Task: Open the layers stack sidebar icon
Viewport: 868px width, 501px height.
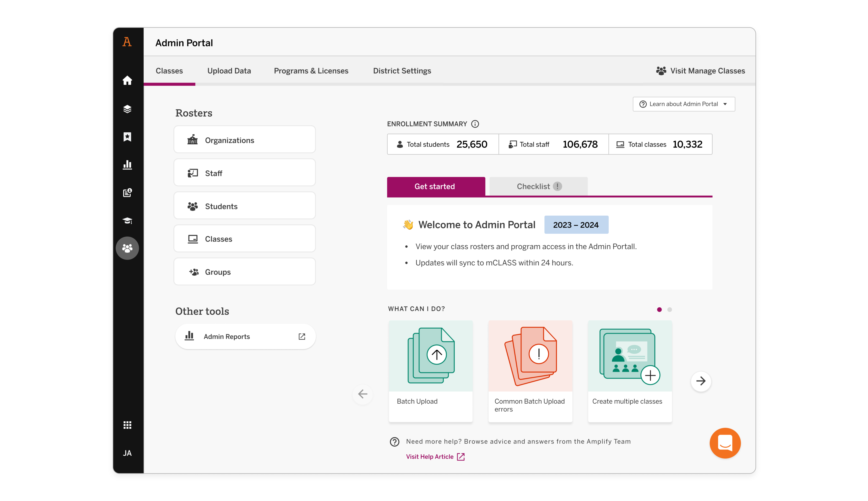Action: (127, 109)
